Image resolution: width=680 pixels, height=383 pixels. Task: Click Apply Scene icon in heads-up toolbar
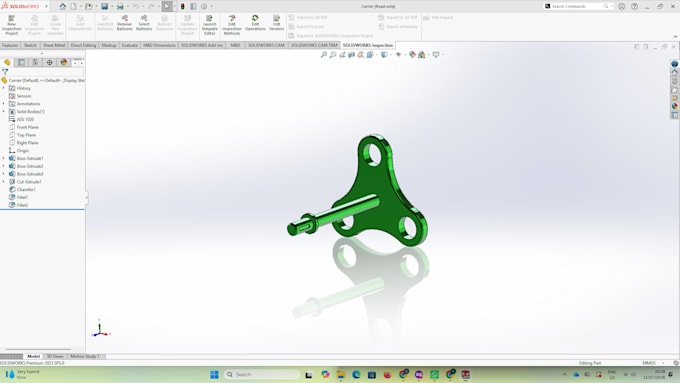click(422, 55)
